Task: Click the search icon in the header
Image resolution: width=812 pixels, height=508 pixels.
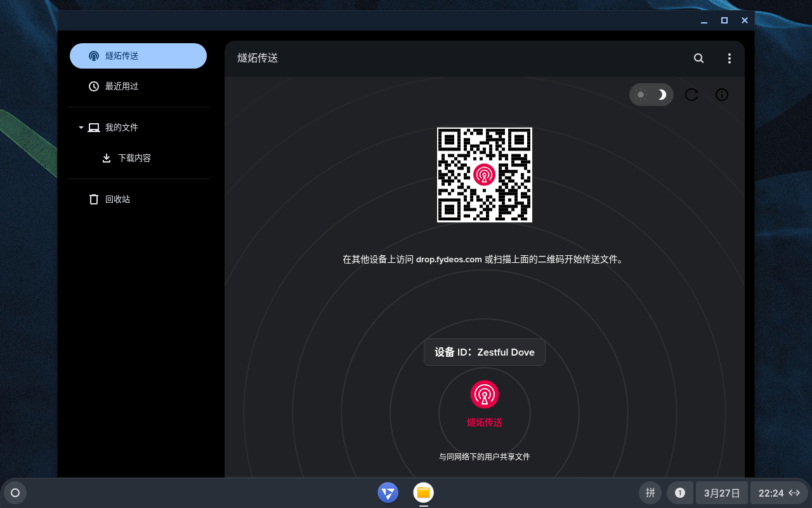Action: tap(698, 58)
